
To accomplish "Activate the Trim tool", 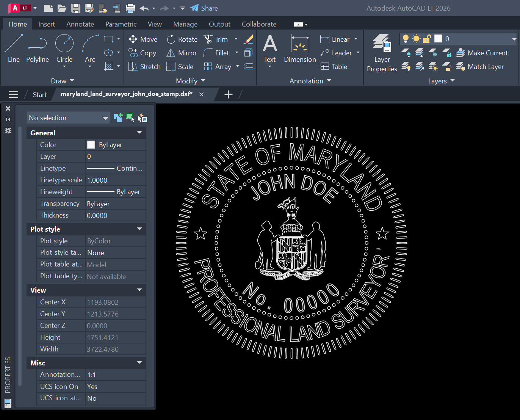I will (x=216, y=39).
